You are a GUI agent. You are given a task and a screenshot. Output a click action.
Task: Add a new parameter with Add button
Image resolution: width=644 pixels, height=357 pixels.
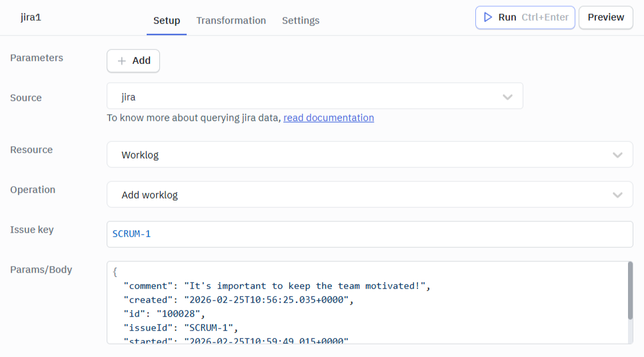(133, 61)
